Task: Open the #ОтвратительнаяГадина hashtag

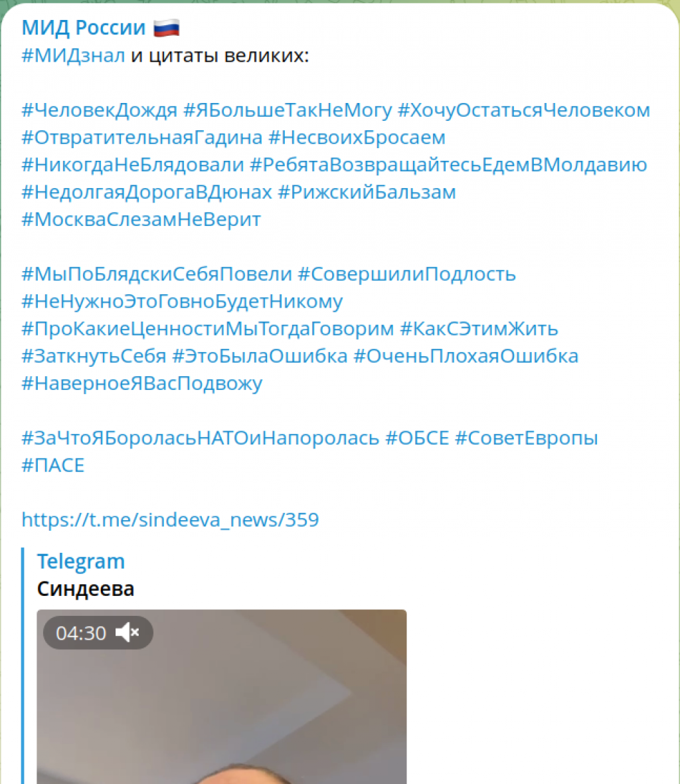Action: pos(142,137)
